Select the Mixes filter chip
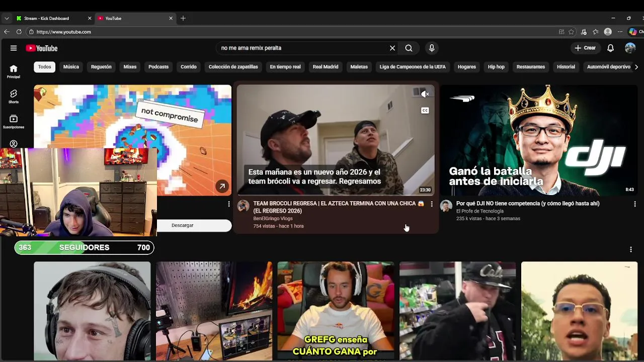Viewport: 644px width, 362px height. click(x=130, y=67)
